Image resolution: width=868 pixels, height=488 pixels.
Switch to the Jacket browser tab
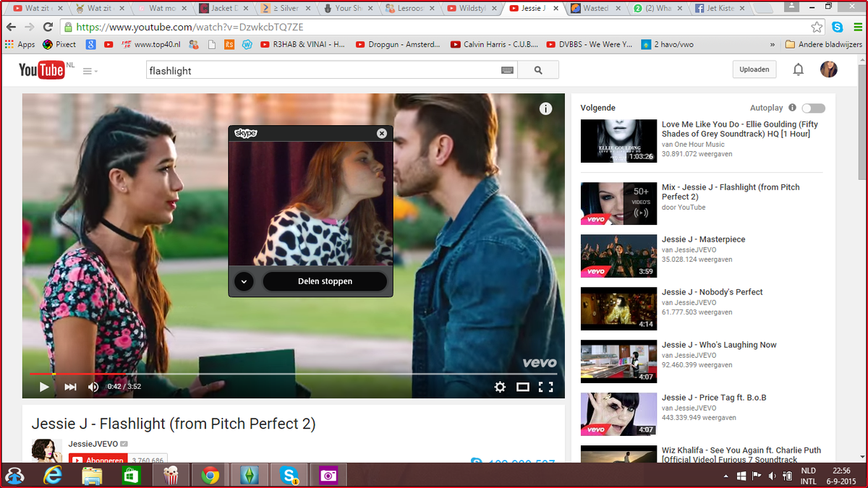(x=224, y=9)
